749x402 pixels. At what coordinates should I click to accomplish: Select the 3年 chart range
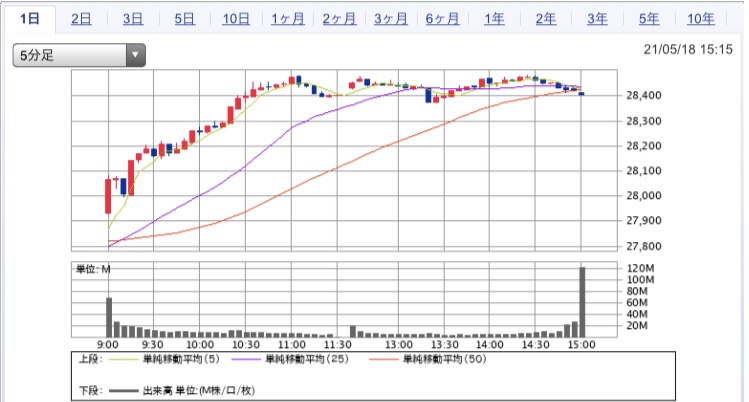[x=597, y=19]
